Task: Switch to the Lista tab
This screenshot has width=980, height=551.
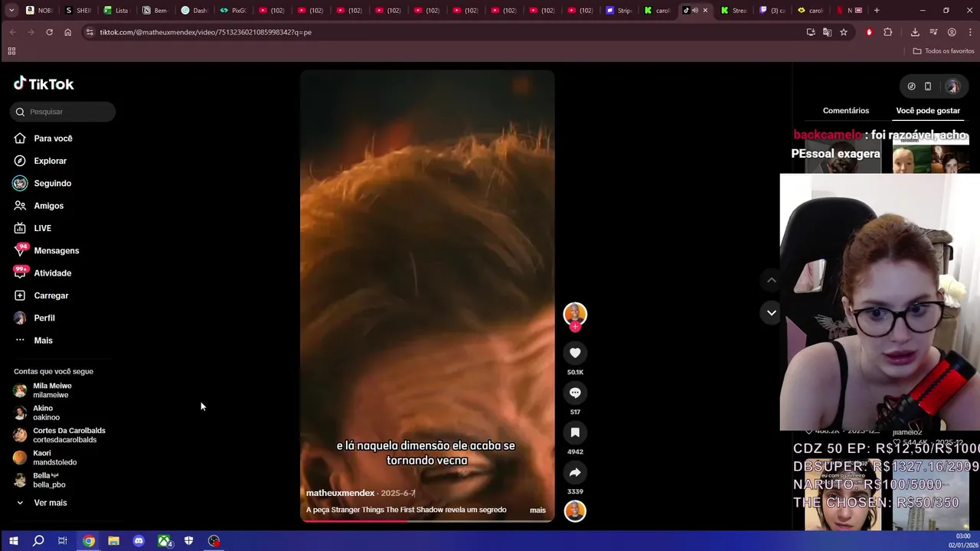Action: tap(116, 11)
